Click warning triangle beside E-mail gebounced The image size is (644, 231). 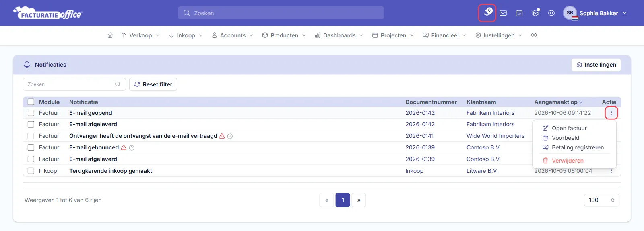tap(124, 147)
